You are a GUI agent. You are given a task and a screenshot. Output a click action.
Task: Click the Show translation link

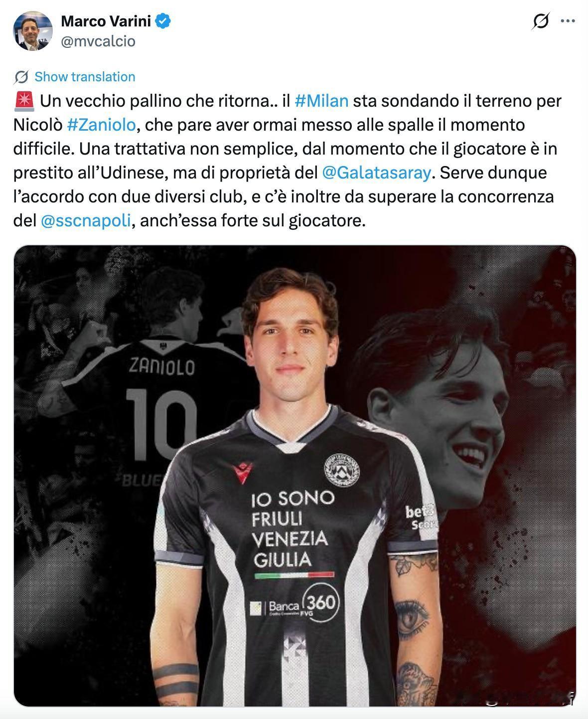point(85,77)
